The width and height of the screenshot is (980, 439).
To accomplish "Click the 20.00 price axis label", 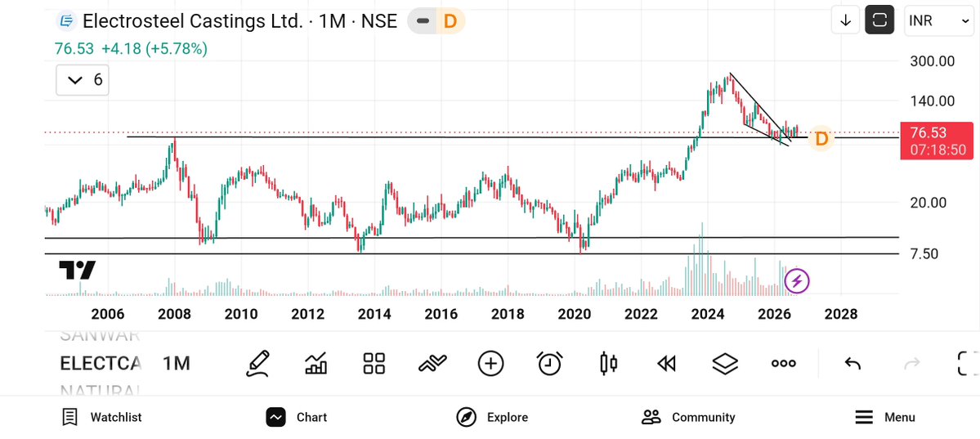I will click(x=929, y=203).
